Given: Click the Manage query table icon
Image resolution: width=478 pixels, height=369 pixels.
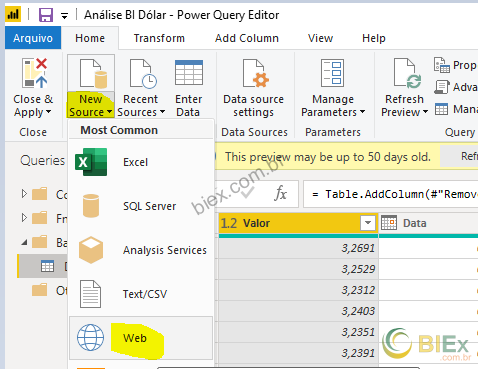Looking at the screenshot, I should [x=441, y=109].
